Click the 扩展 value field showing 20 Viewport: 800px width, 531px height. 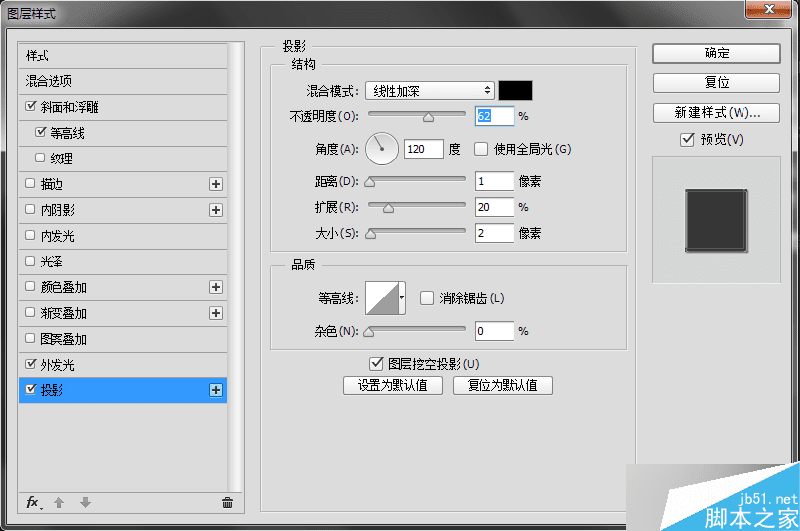494,207
